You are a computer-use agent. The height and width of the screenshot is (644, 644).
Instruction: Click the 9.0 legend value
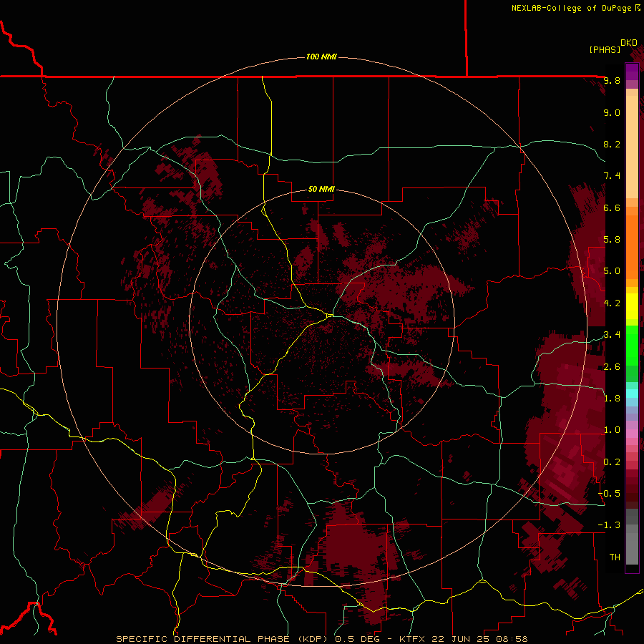(x=612, y=112)
